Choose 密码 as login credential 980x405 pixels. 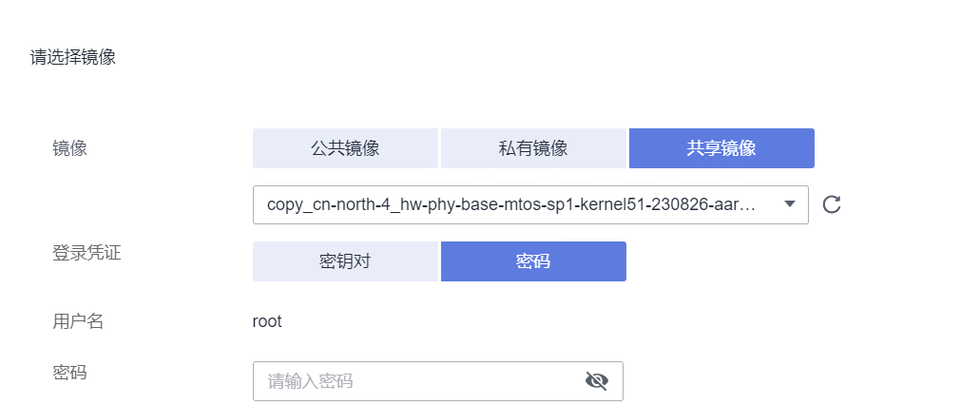tap(533, 261)
